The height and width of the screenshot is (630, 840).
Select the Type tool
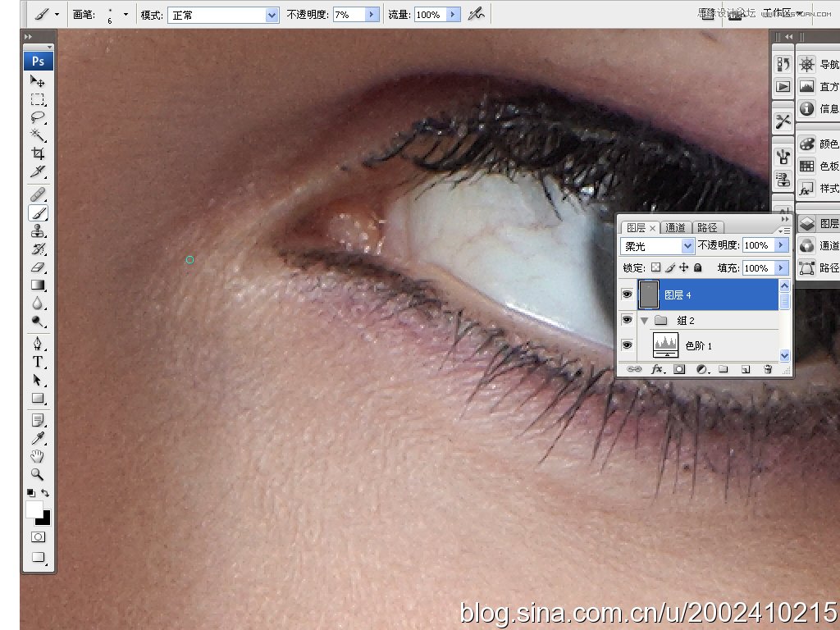tap(38, 362)
